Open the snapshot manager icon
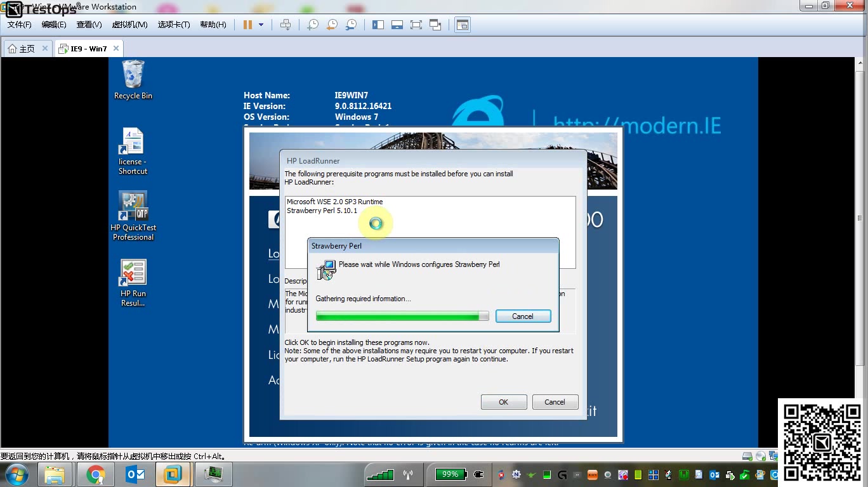This screenshot has width=868, height=487. [x=351, y=25]
